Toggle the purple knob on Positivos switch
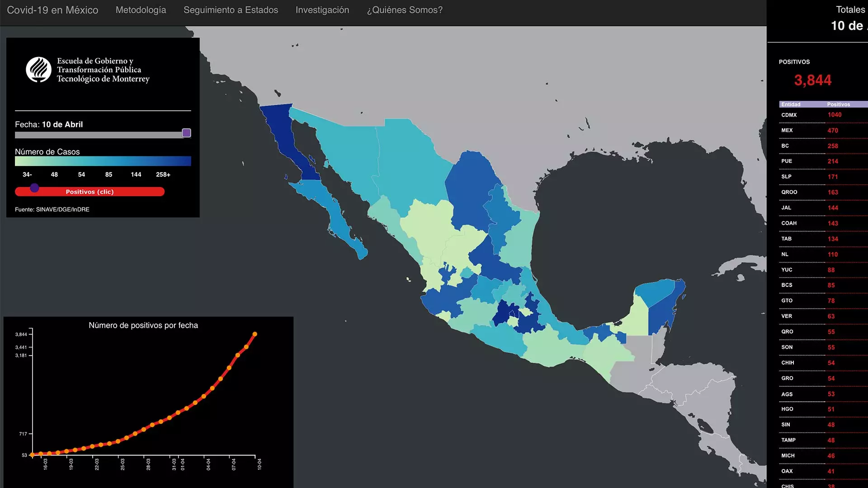This screenshot has width=868, height=488. pyautogui.click(x=34, y=188)
